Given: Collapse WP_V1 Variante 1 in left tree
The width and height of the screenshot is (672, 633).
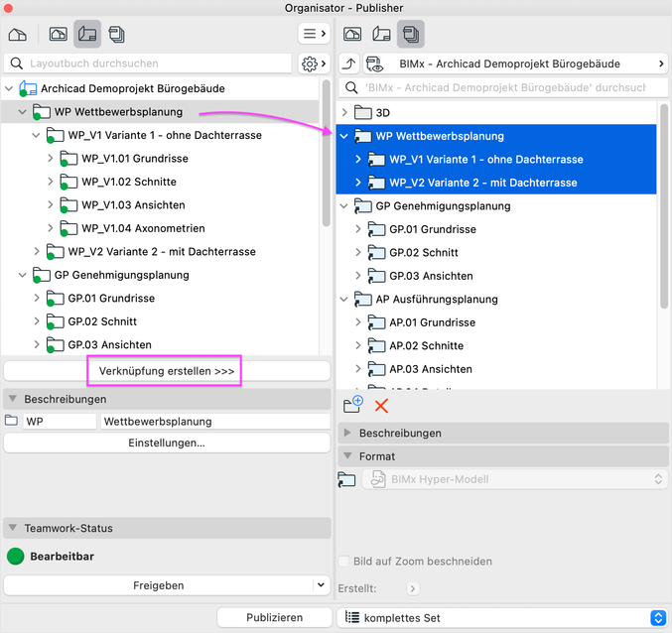Looking at the screenshot, I should pos(36,135).
